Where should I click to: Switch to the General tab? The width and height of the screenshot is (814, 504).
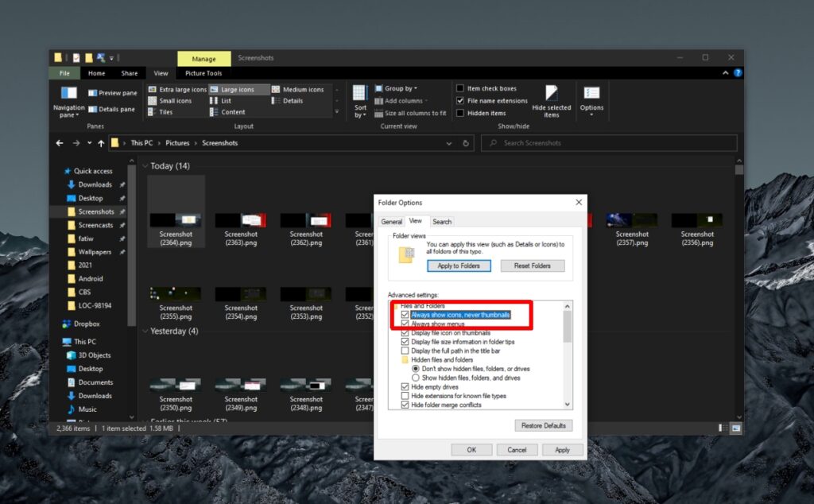[x=391, y=222]
